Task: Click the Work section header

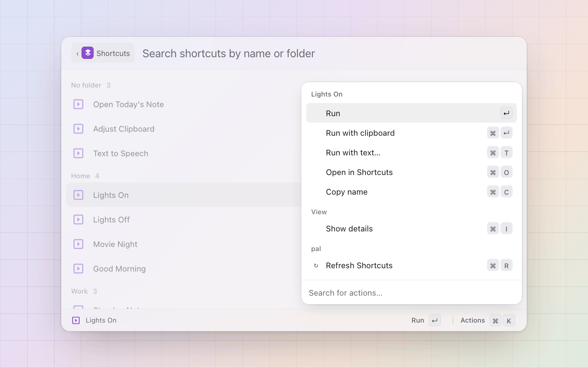Action: tap(79, 291)
